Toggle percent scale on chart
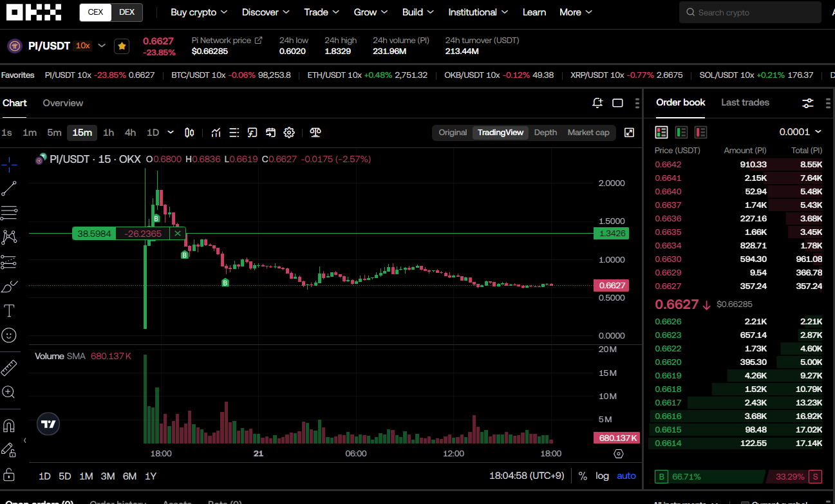Viewport: 835px width, 504px height. tap(583, 476)
